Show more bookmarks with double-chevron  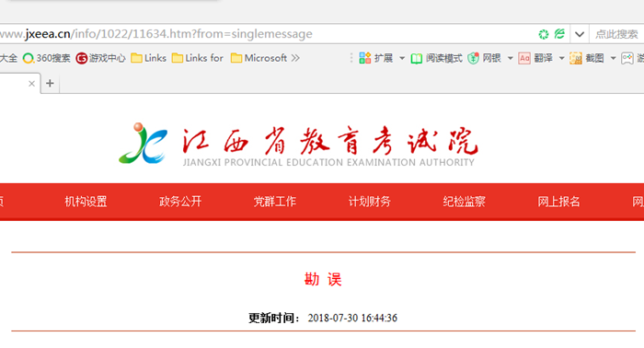[295, 58]
